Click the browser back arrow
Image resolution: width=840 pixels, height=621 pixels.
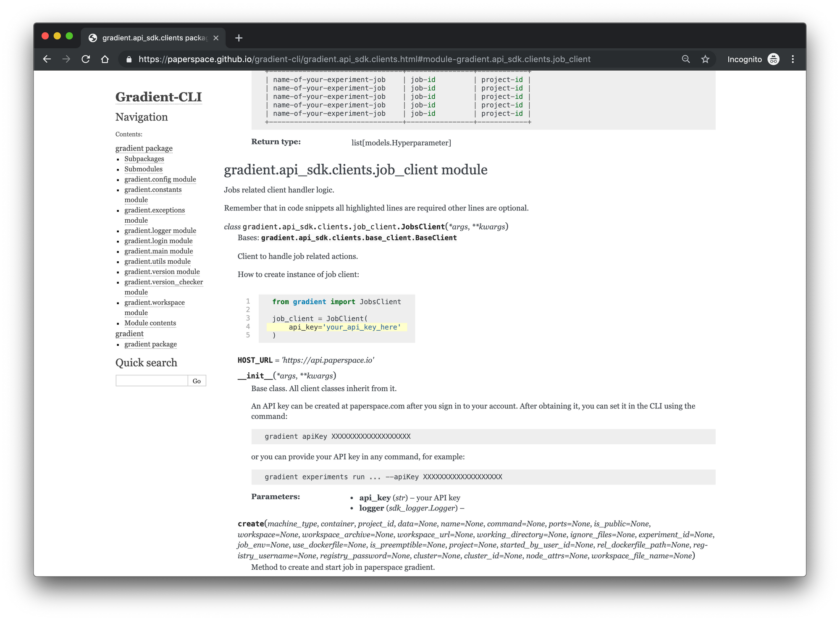pyautogui.click(x=47, y=59)
